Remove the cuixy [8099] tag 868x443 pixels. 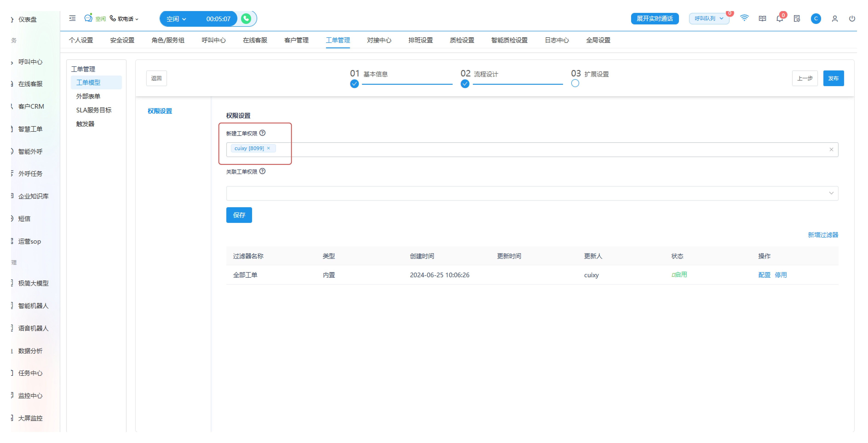pos(269,148)
